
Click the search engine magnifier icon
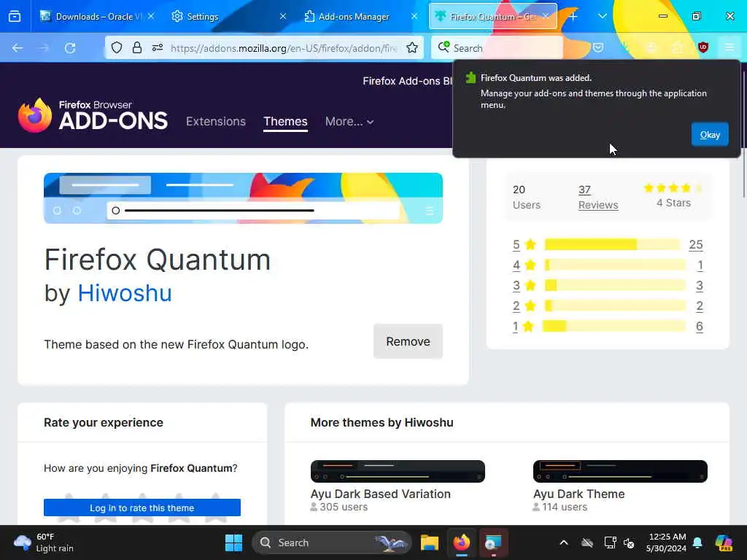(x=444, y=47)
